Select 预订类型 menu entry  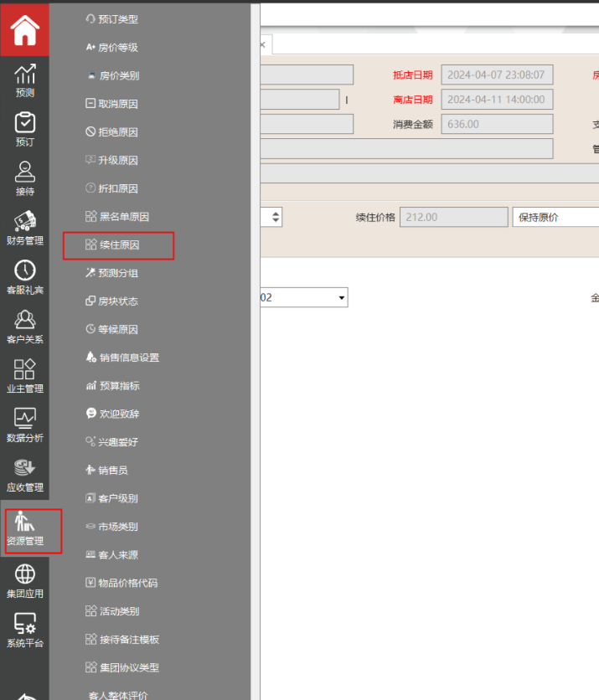point(118,19)
